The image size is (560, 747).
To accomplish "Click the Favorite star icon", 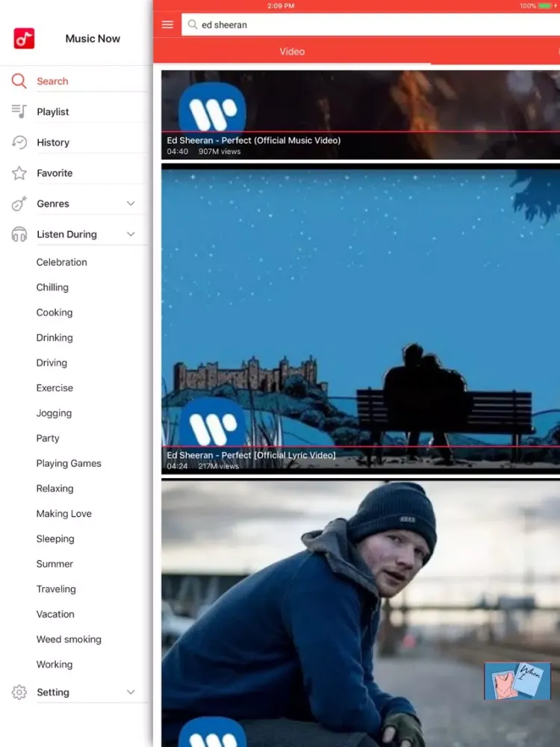I will point(19,173).
